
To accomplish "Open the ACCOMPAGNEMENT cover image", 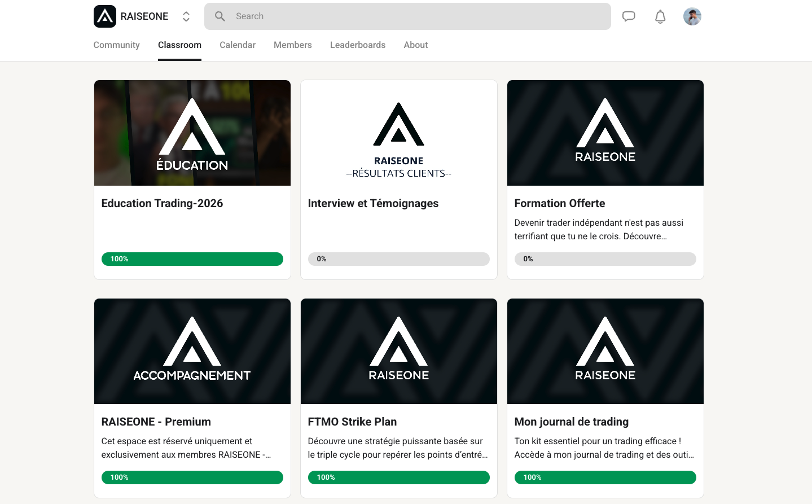I will click(192, 351).
